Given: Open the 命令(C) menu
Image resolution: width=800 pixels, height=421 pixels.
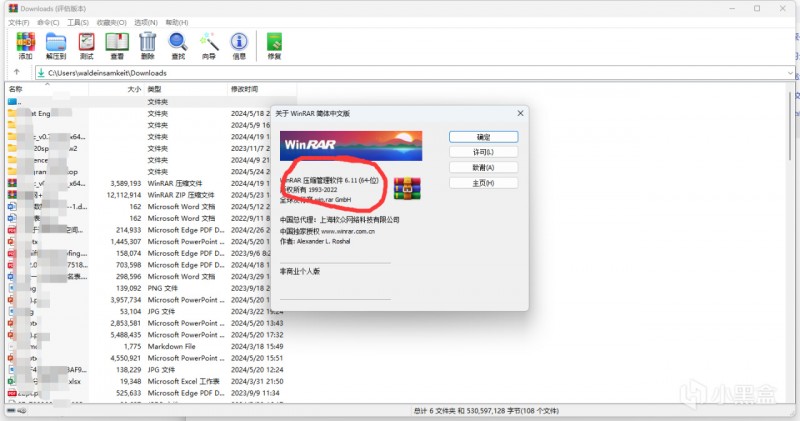Looking at the screenshot, I should [x=48, y=22].
